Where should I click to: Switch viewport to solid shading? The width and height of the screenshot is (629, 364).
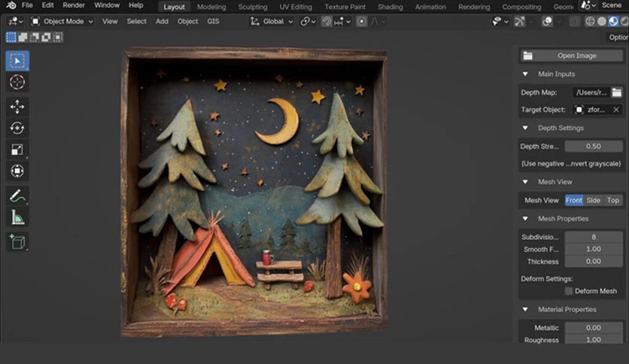(x=602, y=21)
